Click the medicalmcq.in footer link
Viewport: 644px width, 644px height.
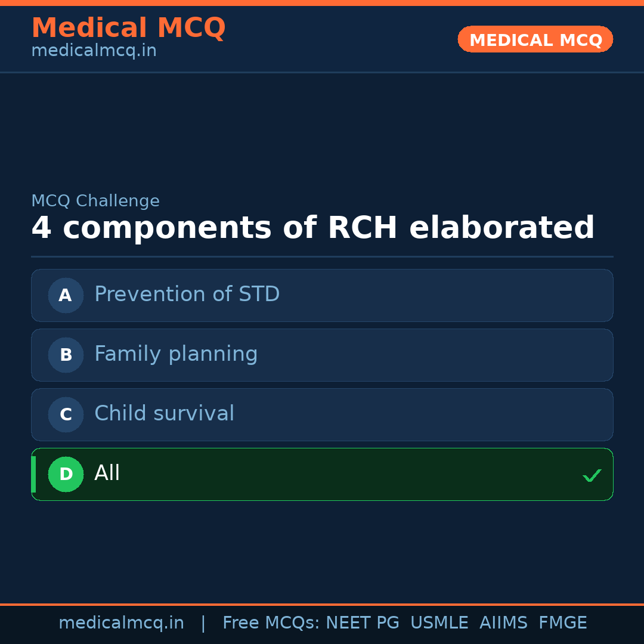coord(122,622)
